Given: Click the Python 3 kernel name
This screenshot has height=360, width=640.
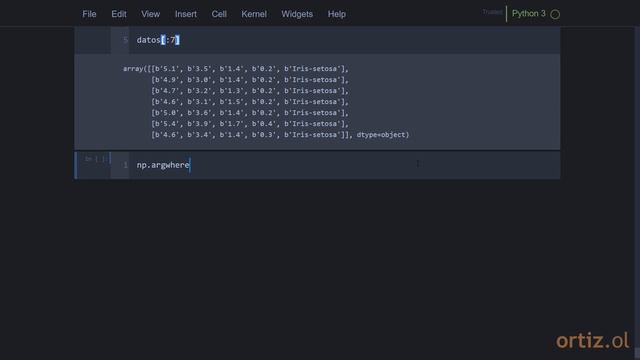Looking at the screenshot, I should point(529,13).
